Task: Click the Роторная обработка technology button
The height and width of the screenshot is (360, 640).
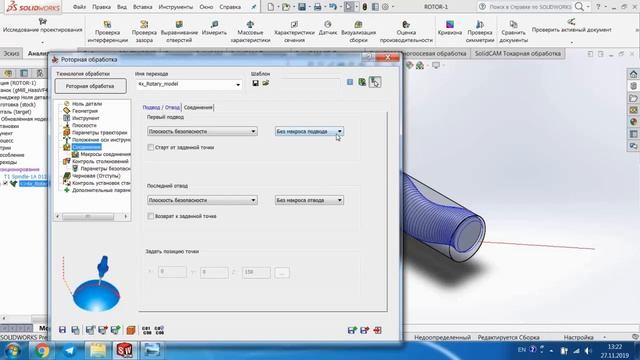Action: coord(90,86)
